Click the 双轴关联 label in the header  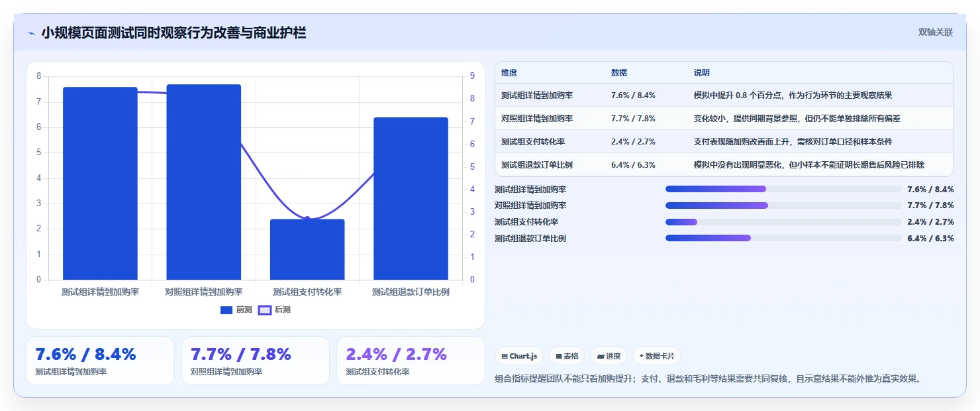pyautogui.click(x=935, y=32)
